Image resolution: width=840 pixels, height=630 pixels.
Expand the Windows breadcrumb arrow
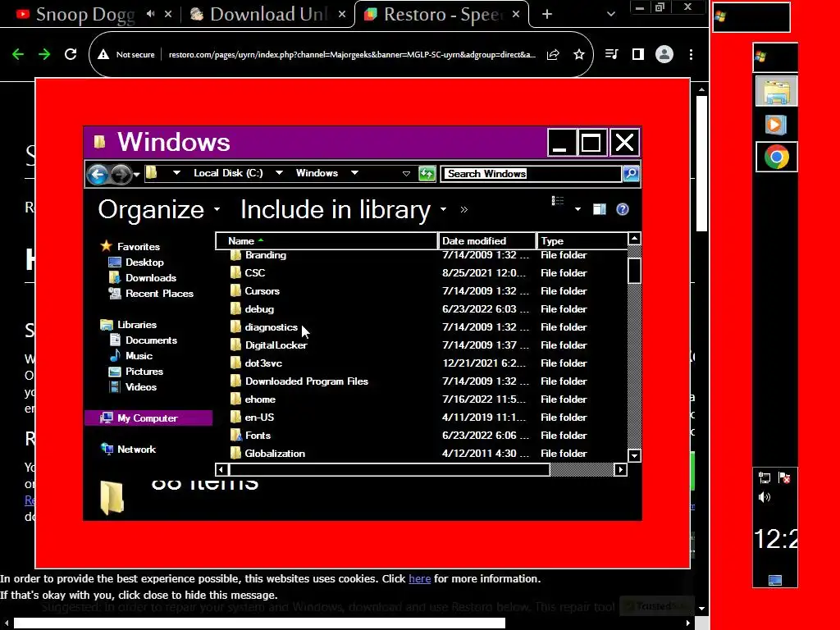point(354,173)
